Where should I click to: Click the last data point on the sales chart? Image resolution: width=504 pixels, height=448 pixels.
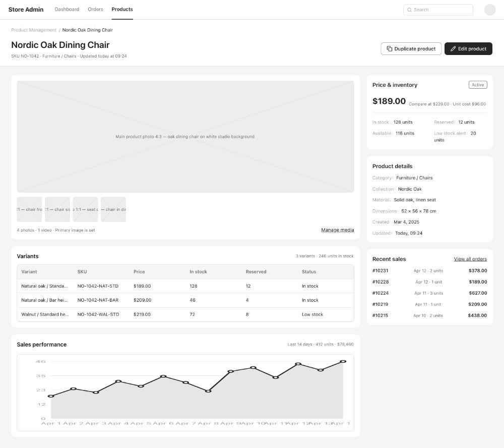tap(343, 361)
